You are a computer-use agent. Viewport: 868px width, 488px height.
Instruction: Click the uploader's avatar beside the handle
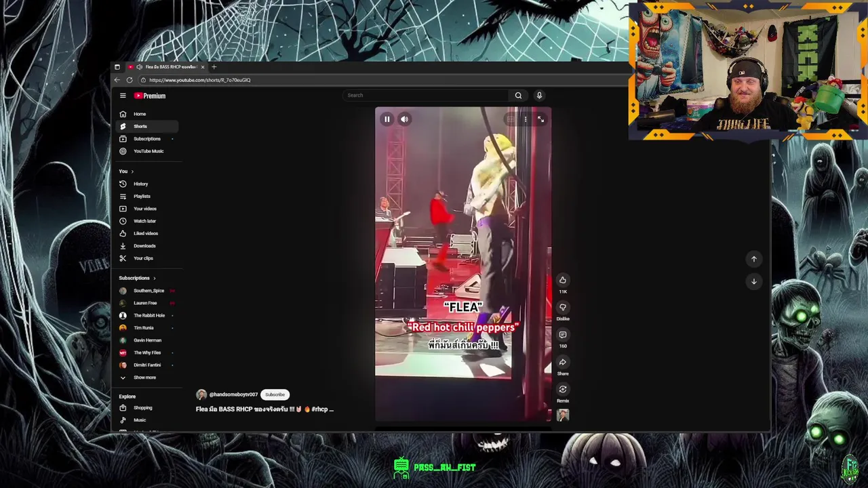point(201,394)
